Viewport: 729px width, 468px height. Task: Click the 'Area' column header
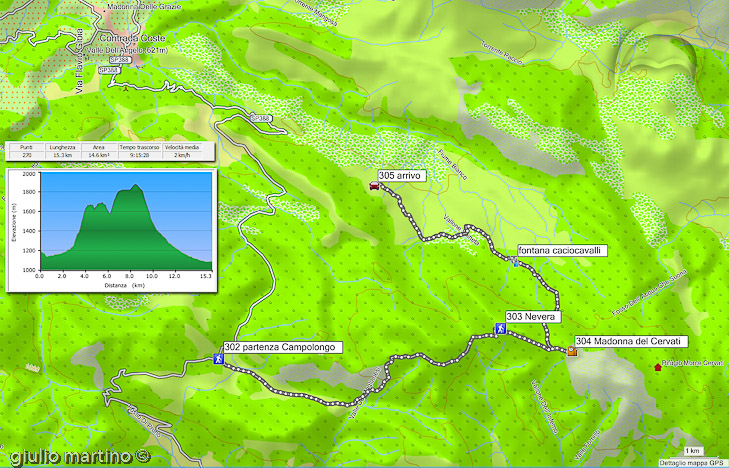99,147
